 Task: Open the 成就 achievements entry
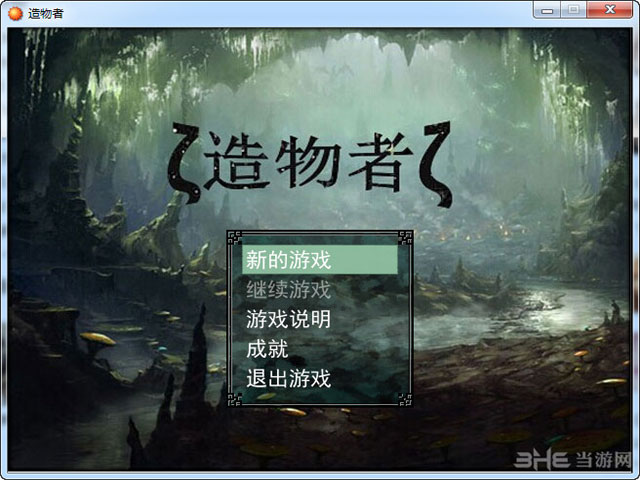pyautogui.click(x=267, y=349)
